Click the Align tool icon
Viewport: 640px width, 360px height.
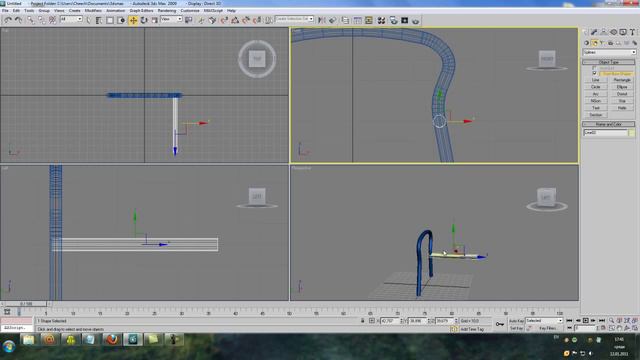[333, 20]
